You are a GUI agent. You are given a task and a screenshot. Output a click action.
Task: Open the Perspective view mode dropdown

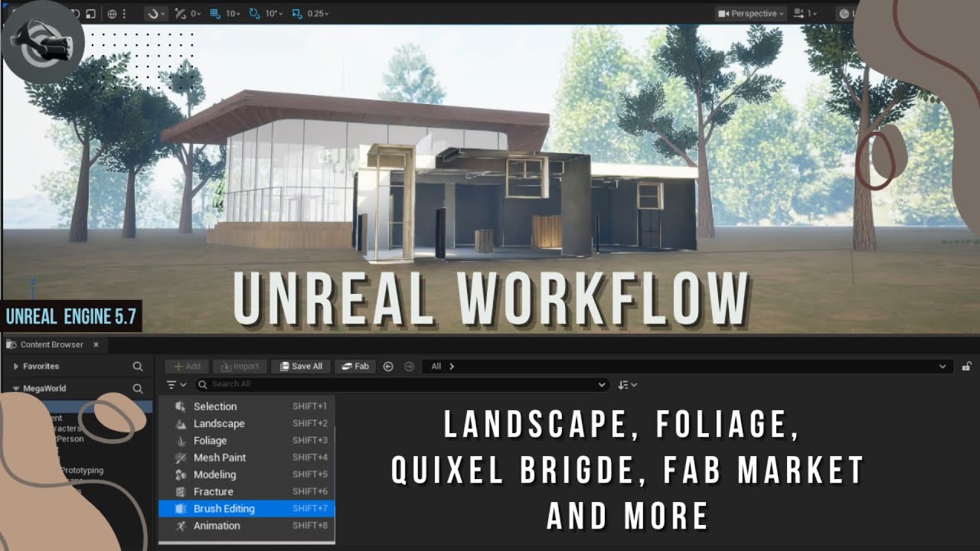[x=751, y=14]
